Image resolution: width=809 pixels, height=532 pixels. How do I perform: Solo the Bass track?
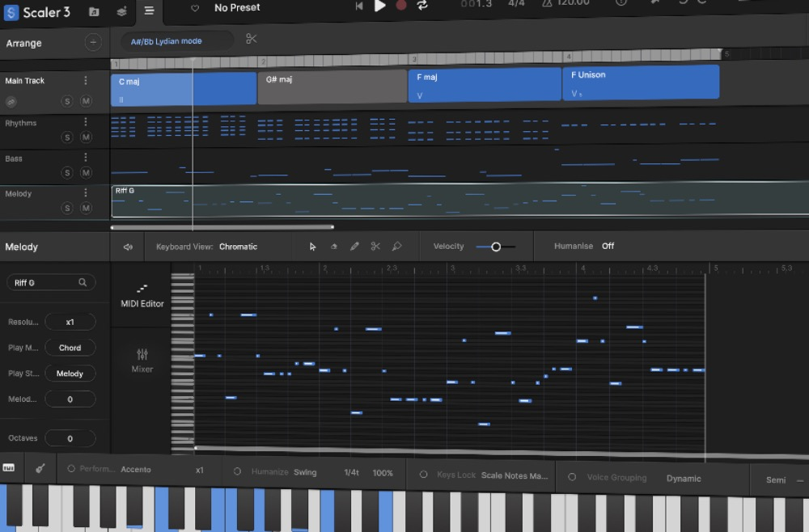point(69,172)
